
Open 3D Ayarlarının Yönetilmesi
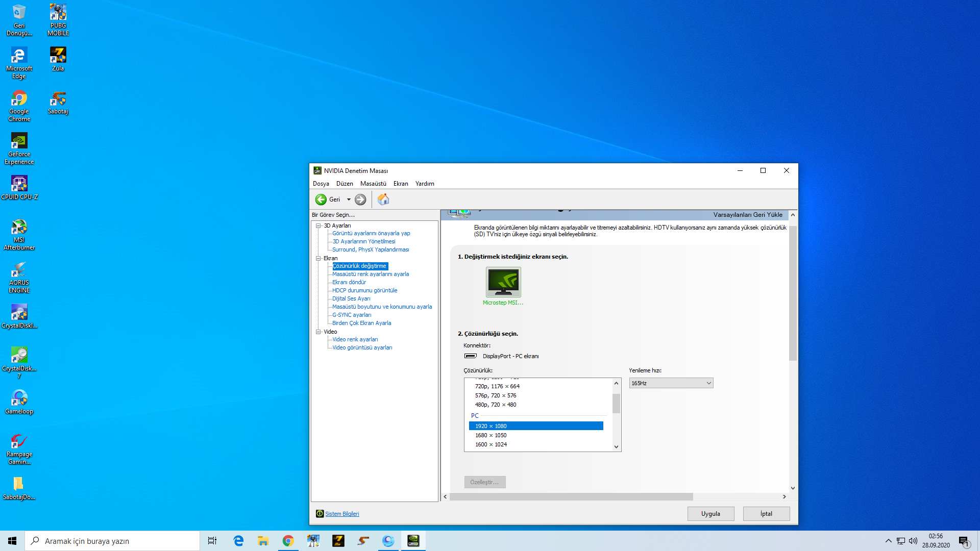[364, 241]
